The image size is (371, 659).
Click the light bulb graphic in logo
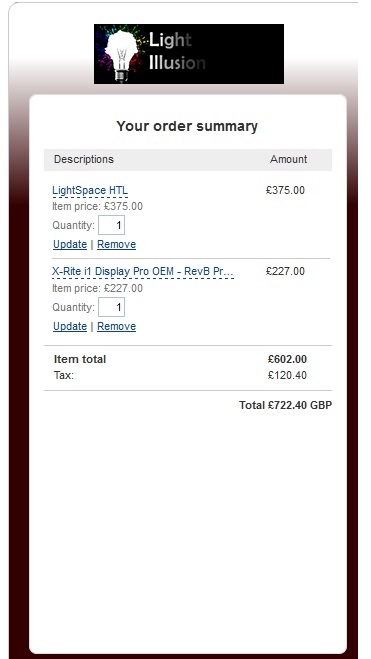pos(121,55)
